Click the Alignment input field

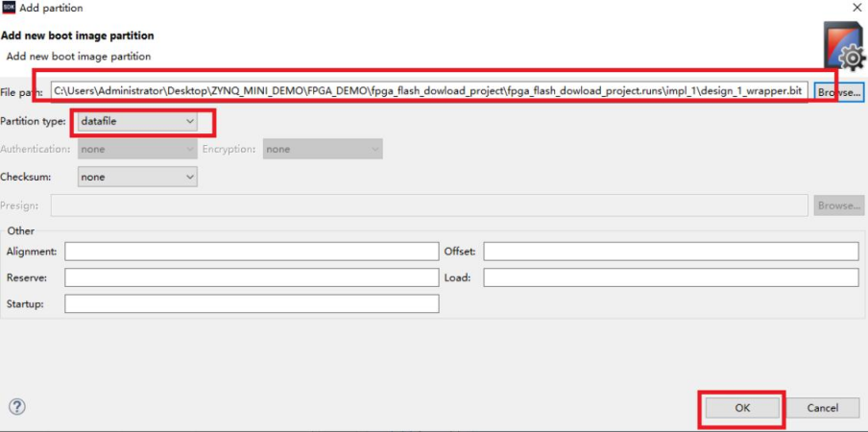pos(252,251)
